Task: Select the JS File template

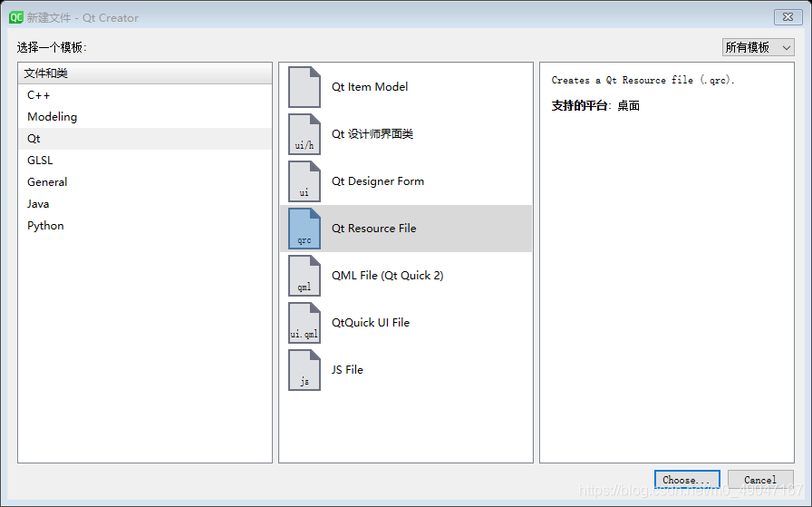Action: [406, 370]
